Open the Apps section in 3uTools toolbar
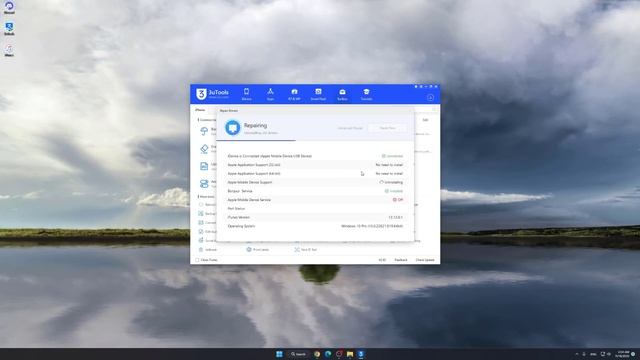 coord(270,94)
